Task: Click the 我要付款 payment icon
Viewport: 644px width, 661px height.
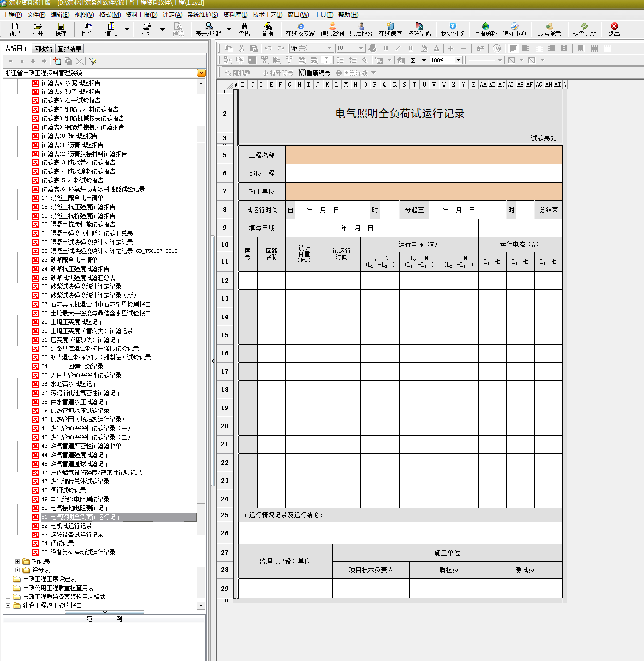Action: click(x=453, y=29)
